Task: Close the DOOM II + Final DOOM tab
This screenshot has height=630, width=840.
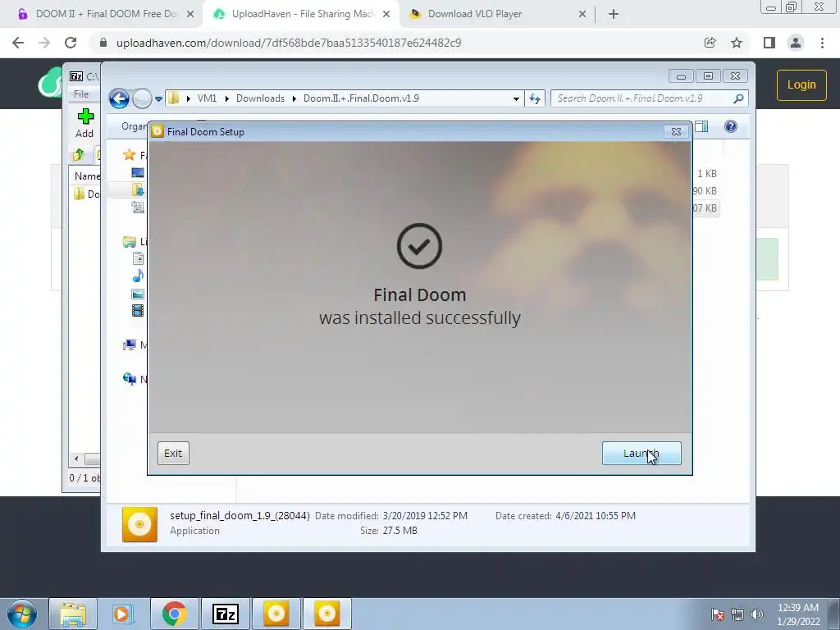Action: tap(190, 15)
